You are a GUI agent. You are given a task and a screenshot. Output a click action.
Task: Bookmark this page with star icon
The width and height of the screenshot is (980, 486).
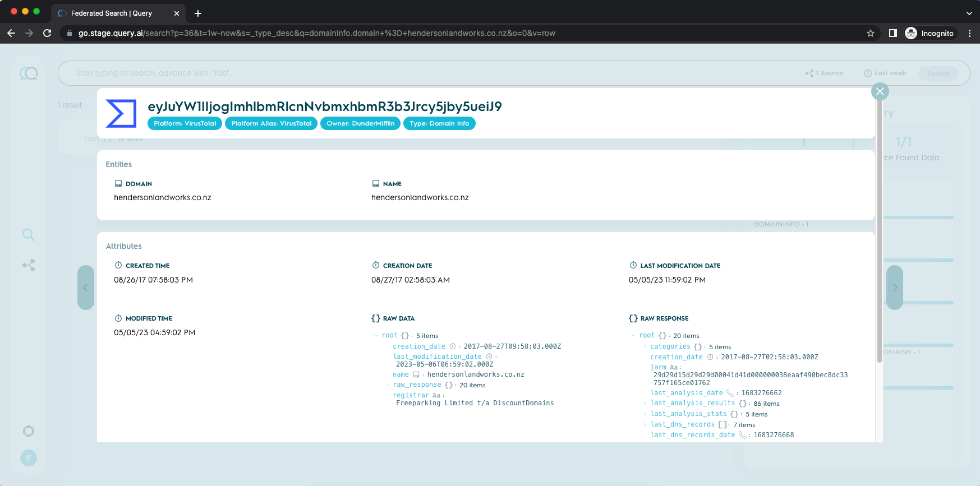coord(871,33)
